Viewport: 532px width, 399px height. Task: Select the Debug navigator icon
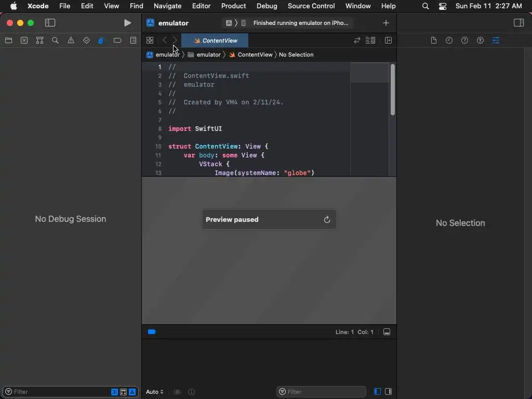tap(102, 41)
